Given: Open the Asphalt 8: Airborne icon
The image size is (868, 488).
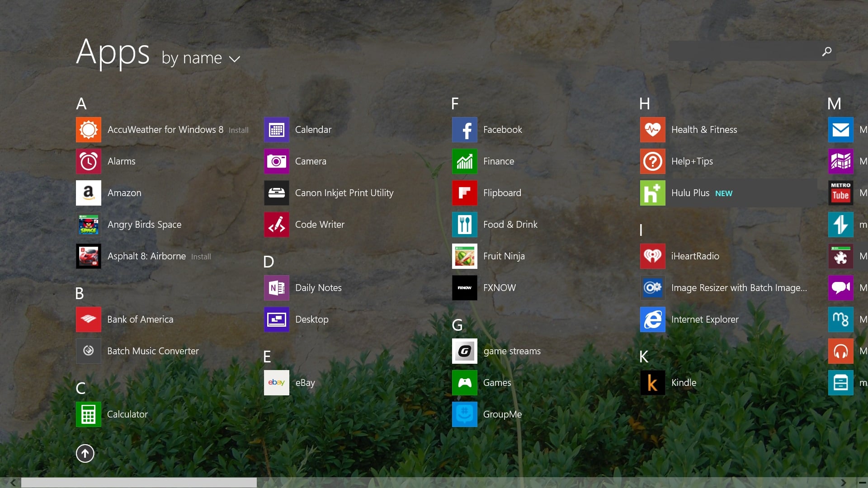Looking at the screenshot, I should 89,256.
